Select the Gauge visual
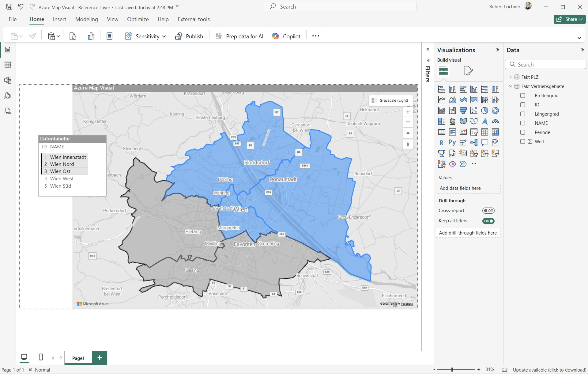Image resolution: width=588 pixels, height=374 pixels. (495, 121)
